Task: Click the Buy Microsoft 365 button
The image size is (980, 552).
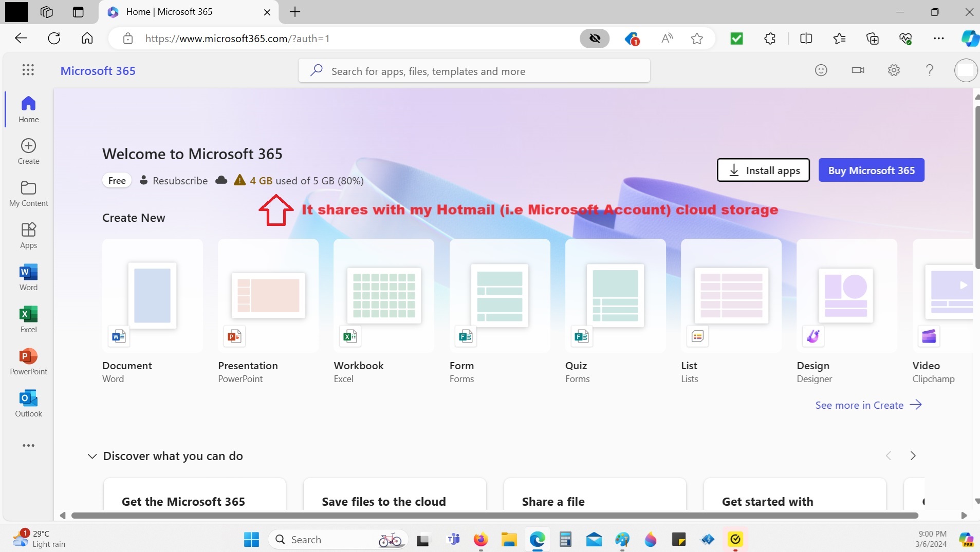Action: (871, 170)
